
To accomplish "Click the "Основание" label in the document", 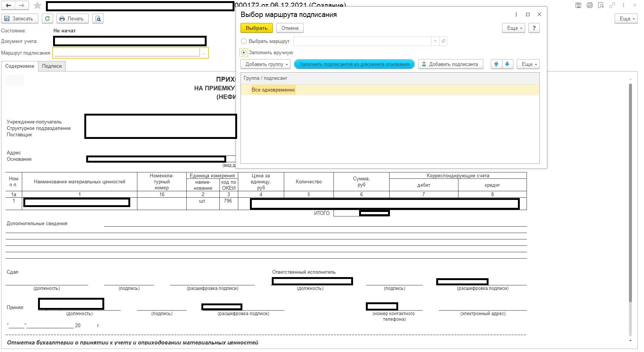I will pos(19,159).
